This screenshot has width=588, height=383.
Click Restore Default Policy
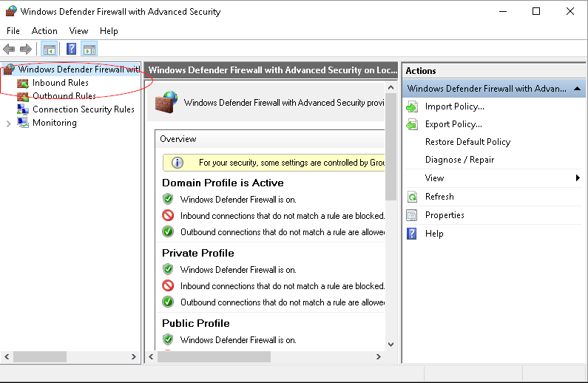coord(467,142)
